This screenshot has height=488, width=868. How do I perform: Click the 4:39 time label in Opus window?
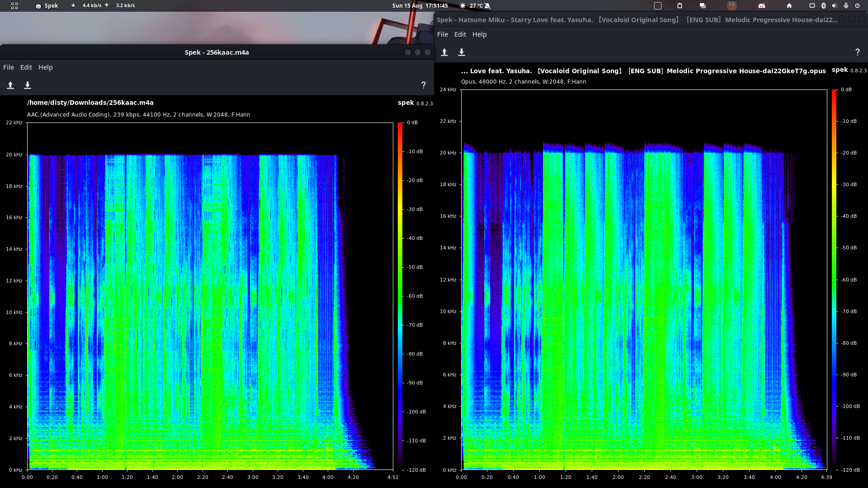pyautogui.click(x=826, y=478)
